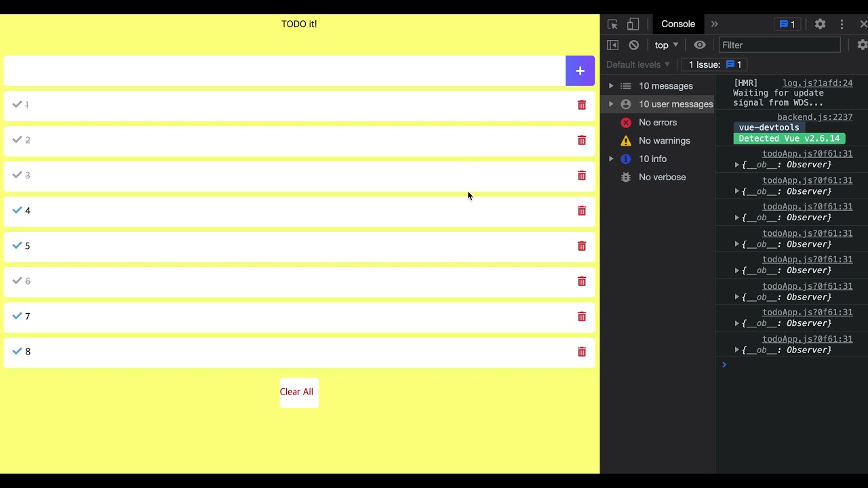Open DevTools settings gear
This screenshot has width=868, height=488.
tap(820, 24)
